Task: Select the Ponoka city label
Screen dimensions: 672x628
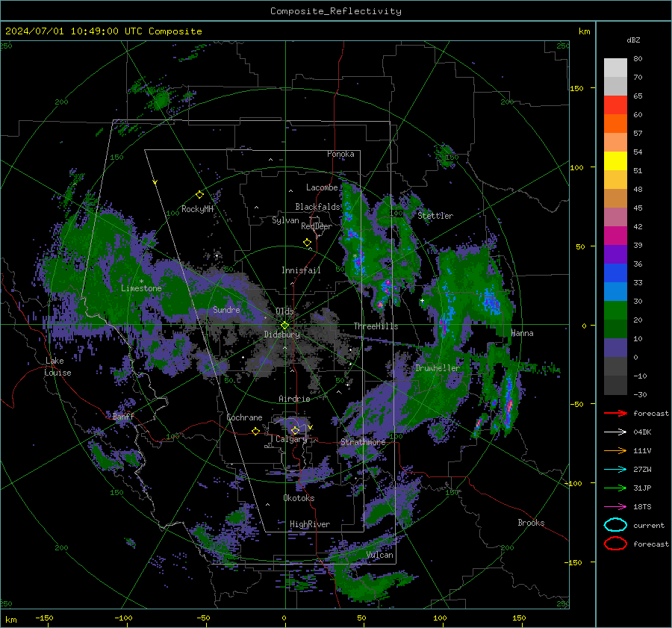Action: (x=340, y=154)
